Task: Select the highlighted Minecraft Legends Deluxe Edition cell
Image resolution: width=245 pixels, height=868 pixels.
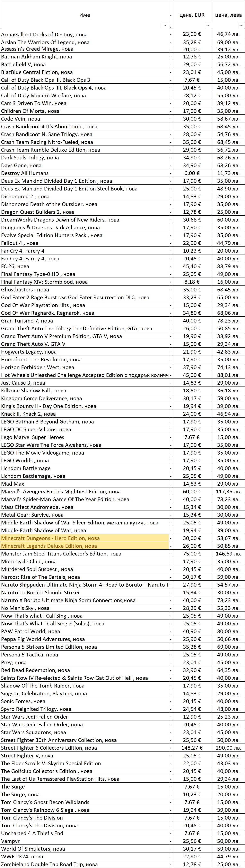Action: (84, 546)
